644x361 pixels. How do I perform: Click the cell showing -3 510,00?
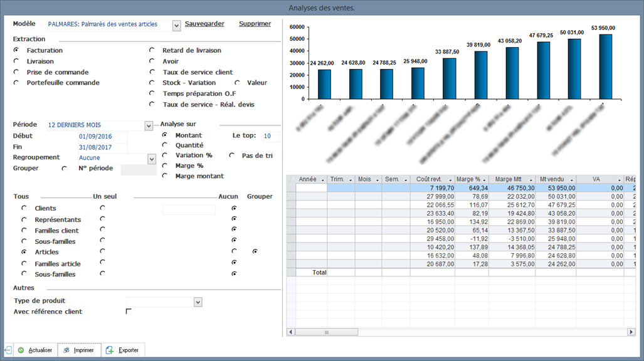512,239
